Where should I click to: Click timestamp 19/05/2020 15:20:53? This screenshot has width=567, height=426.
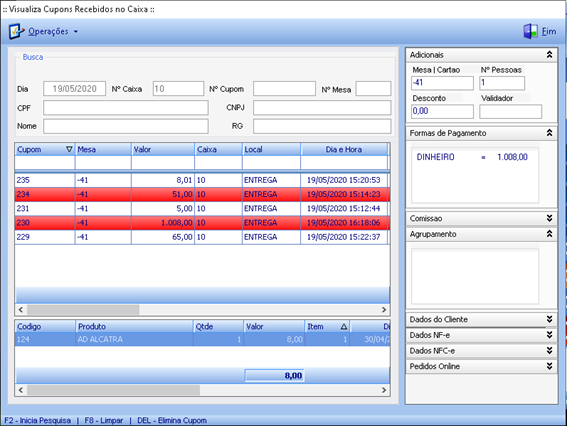pyautogui.click(x=344, y=180)
